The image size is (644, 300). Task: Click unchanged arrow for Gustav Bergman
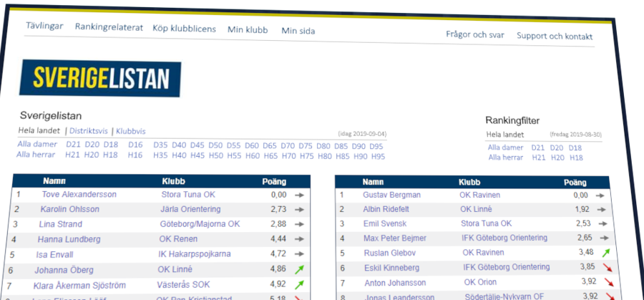(x=600, y=196)
